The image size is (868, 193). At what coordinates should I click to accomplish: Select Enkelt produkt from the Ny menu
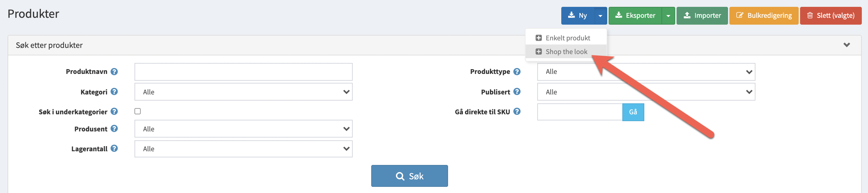click(x=567, y=38)
